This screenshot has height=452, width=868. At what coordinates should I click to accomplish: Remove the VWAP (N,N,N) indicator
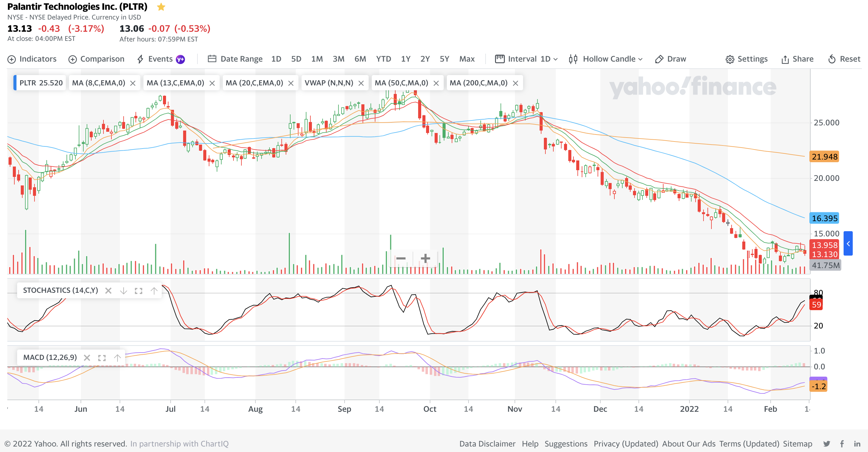[x=361, y=83]
